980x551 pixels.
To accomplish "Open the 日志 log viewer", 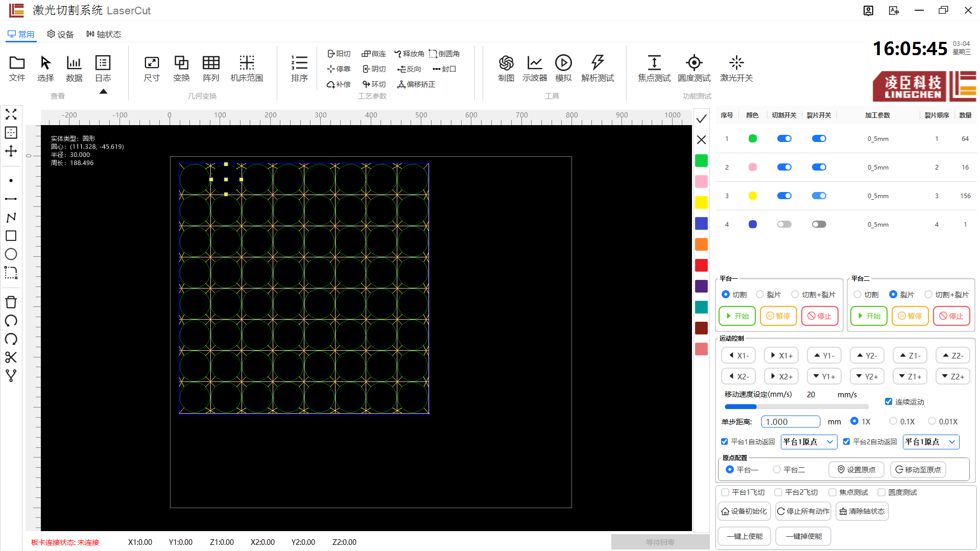I will (103, 68).
